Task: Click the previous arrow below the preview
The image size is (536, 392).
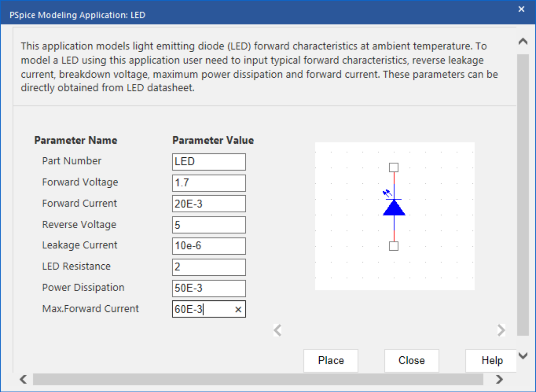Action: (277, 330)
